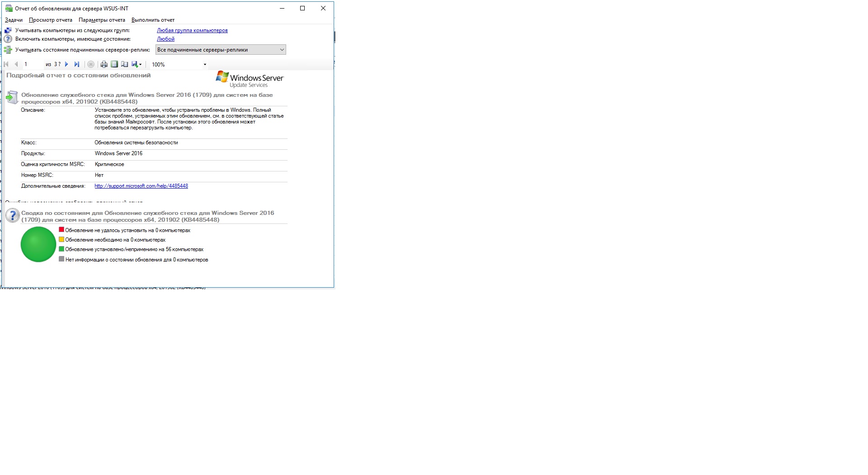This screenshot has height=475, width=868.
Task: Open the Просмотр отчета menu
Action: point(51,20)
